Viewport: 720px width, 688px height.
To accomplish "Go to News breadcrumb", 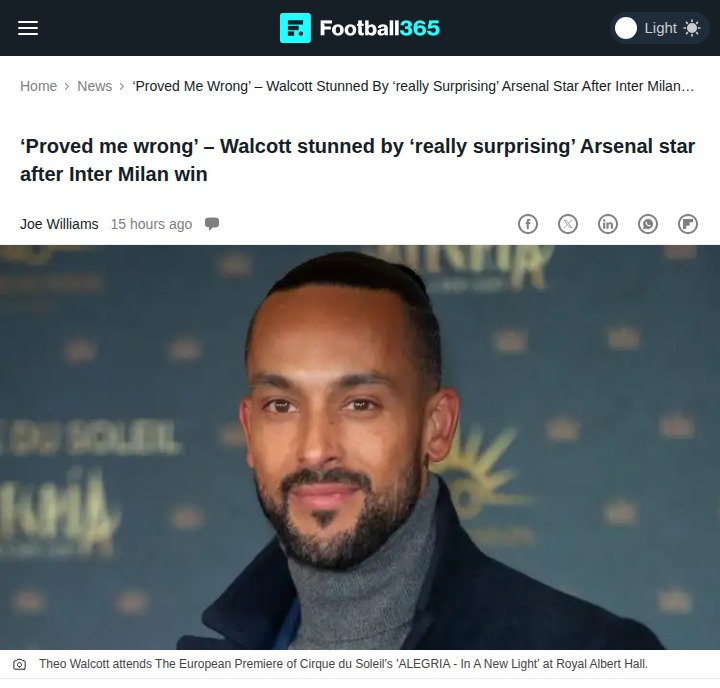I will coord(95,86).
